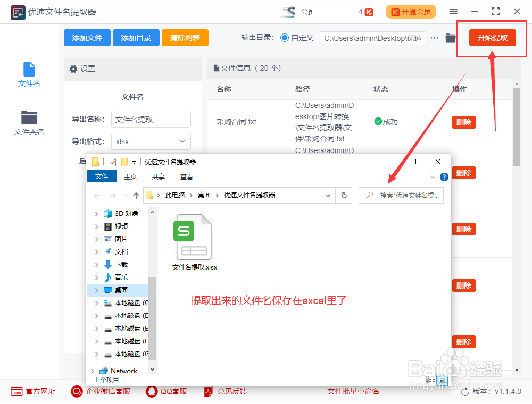Clear the list with 清除列表

[x=185, y=38]
